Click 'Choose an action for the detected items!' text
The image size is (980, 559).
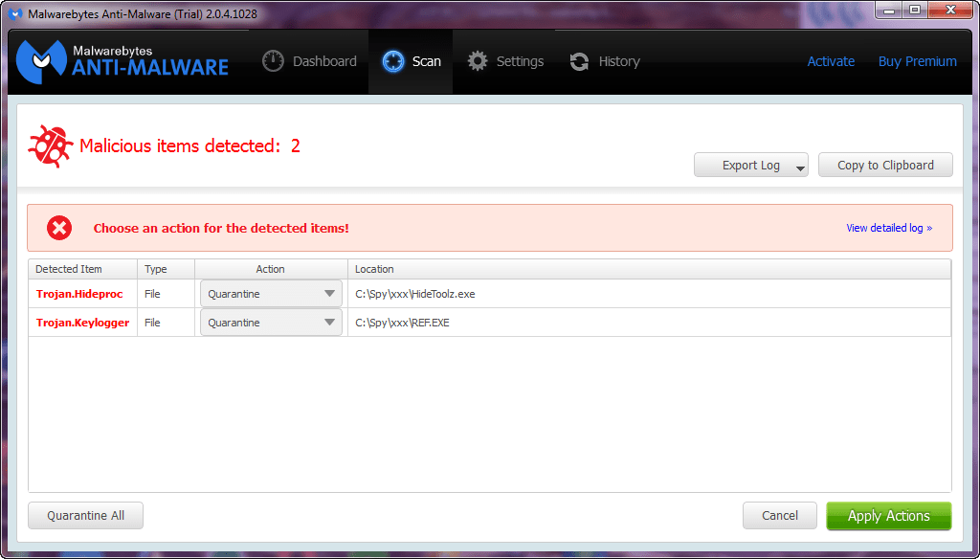tap(221, 228)
